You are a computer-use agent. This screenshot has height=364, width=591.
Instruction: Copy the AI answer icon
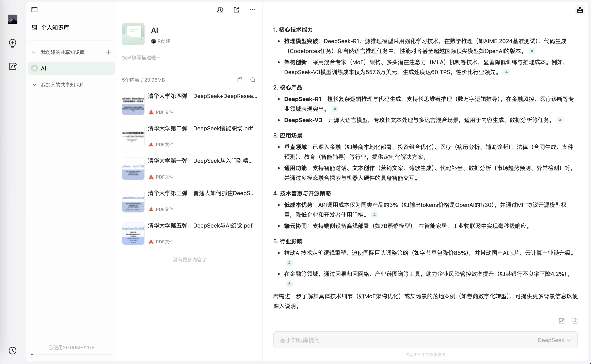[x=574, y=321]
